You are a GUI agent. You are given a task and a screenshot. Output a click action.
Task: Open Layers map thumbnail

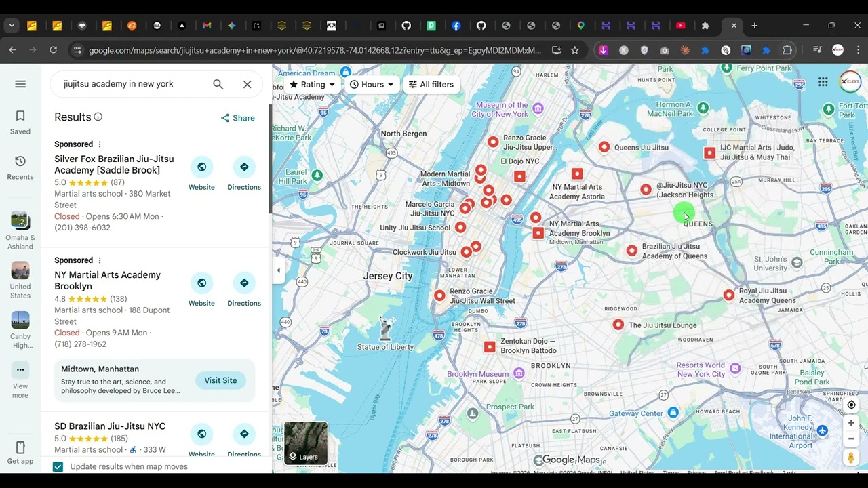[x=306, y=443]
